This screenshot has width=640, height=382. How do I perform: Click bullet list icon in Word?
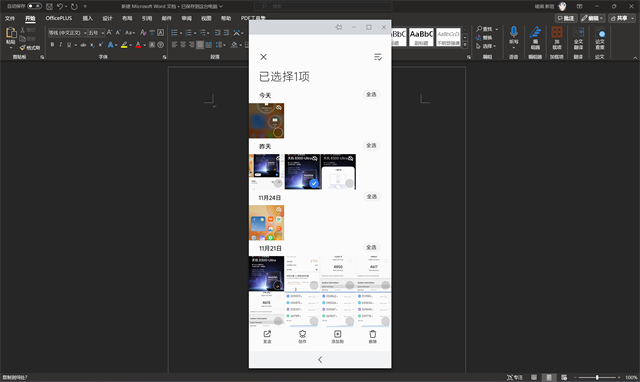[174, 32]
